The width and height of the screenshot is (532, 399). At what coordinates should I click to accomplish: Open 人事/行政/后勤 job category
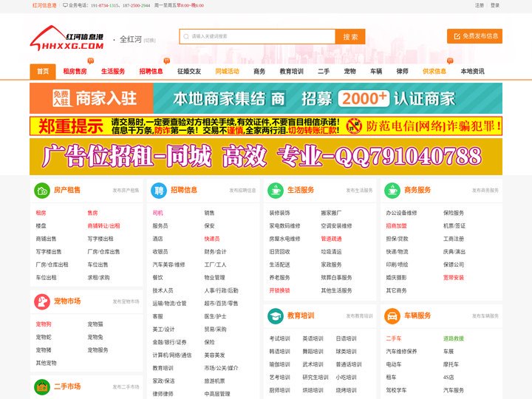(221, 290)
